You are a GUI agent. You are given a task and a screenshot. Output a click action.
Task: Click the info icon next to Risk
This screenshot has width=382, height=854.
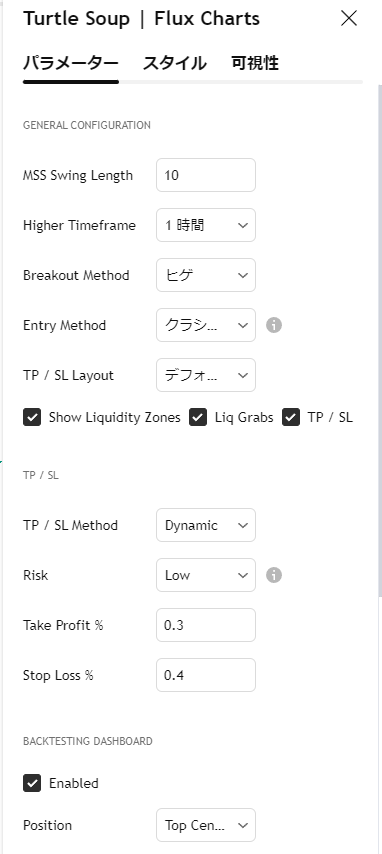[x=274, y=575]
